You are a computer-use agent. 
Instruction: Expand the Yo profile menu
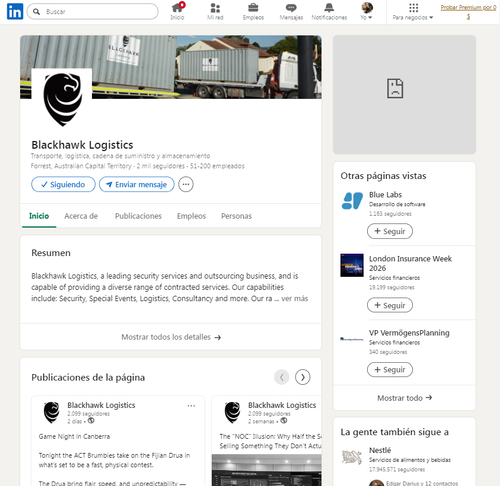pyautogui.click(x=367, y=12)
